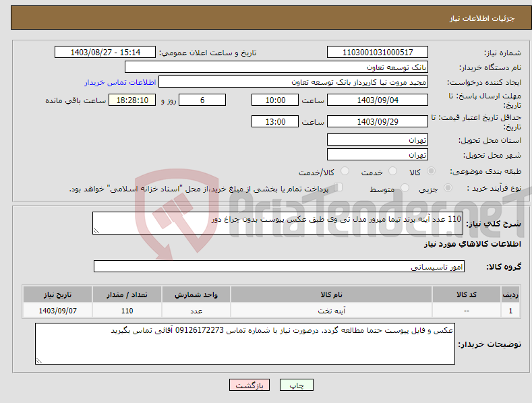This screenshot has height=403, width=532.
Task: Click the unit cell عدد
Action: tap(196, 311)
